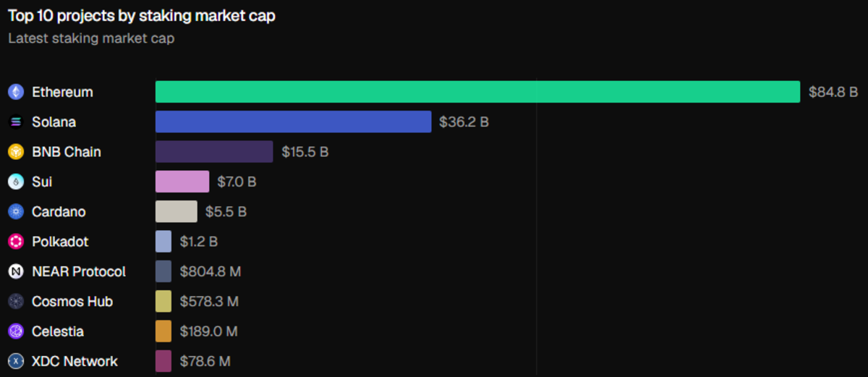Click the $84.8 B value label
The height and width of the screenshot is (377, 868).
pos(833,93)
